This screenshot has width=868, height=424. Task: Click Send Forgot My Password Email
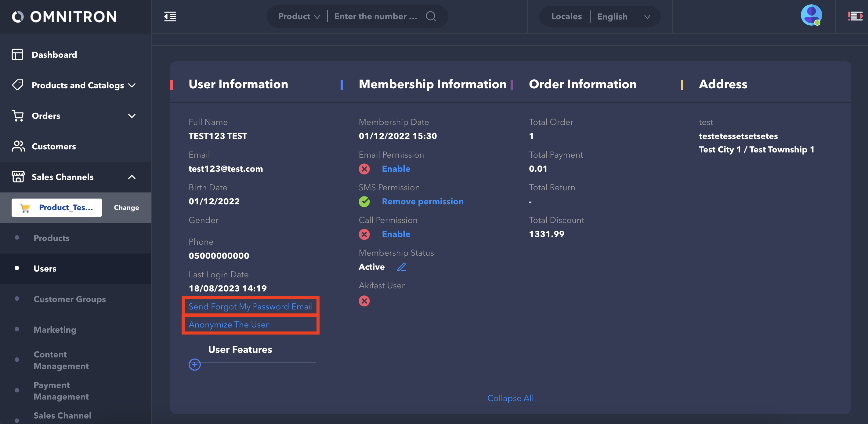(250, 306)
